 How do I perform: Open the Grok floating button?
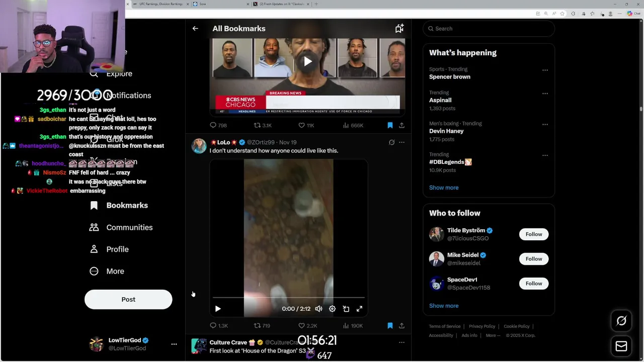[621, 321]
